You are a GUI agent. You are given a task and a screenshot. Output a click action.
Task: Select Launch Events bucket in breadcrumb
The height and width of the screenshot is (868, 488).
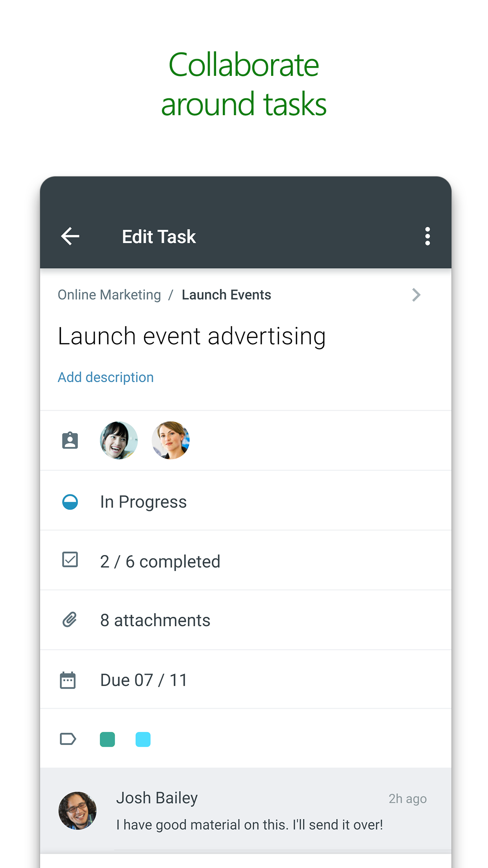226,295
